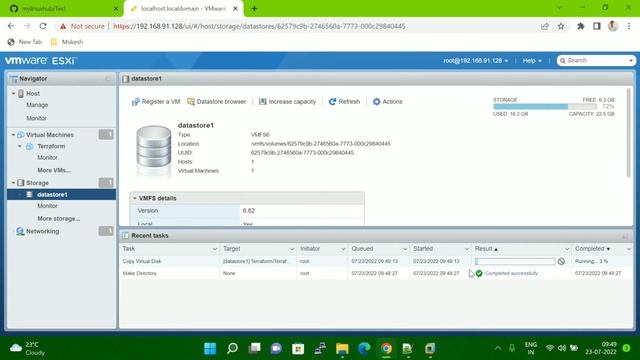This screenshot has width=640, height=360.
Task: Bookmark this page with star icon
Action: point(561,26)
